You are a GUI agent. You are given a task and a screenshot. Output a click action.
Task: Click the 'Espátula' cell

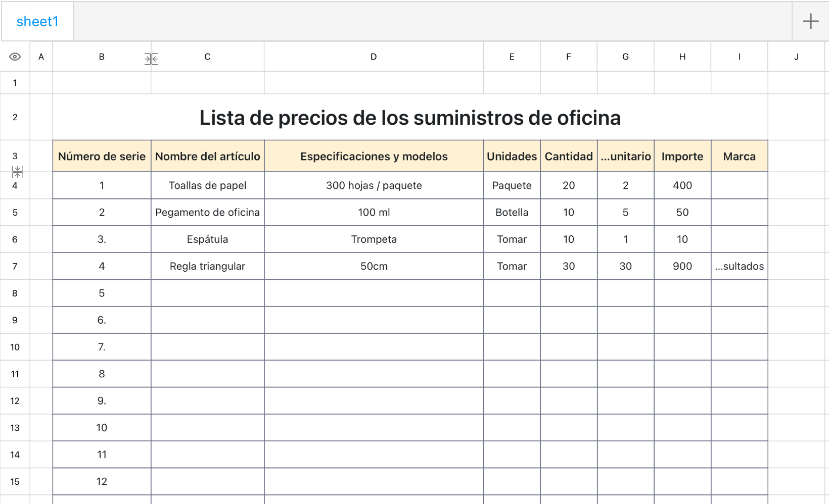pos(208,239)
